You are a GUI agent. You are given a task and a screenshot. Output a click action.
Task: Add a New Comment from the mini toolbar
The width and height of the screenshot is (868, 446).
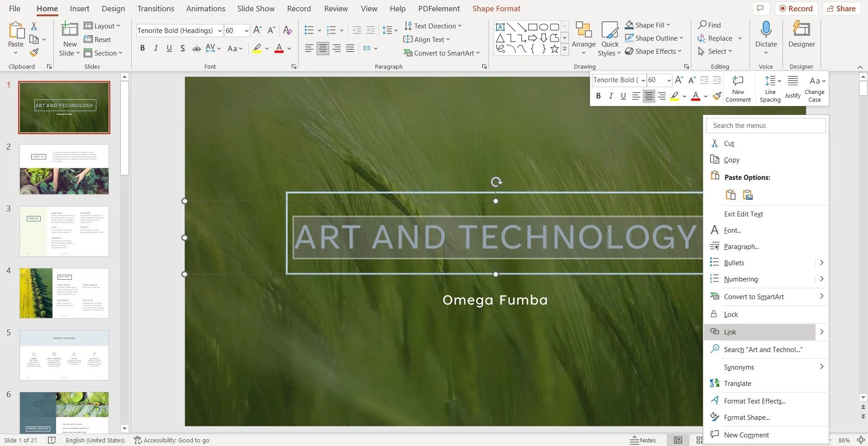tap(738, 88)
